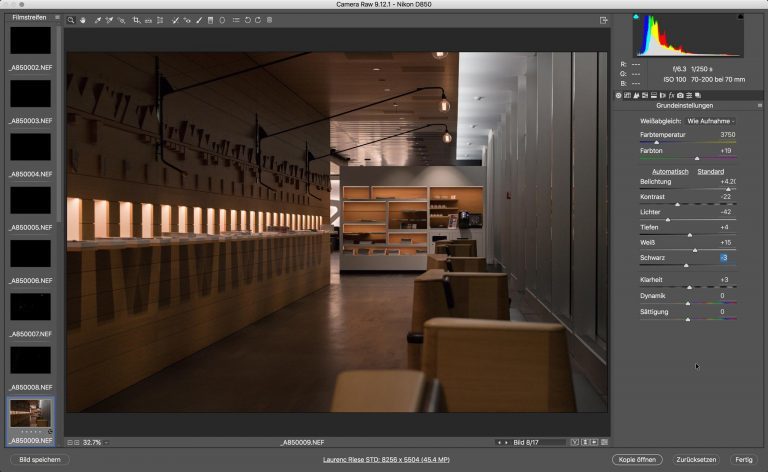Click the Belichtung slider
768x472 pixels.
(688, 189)
